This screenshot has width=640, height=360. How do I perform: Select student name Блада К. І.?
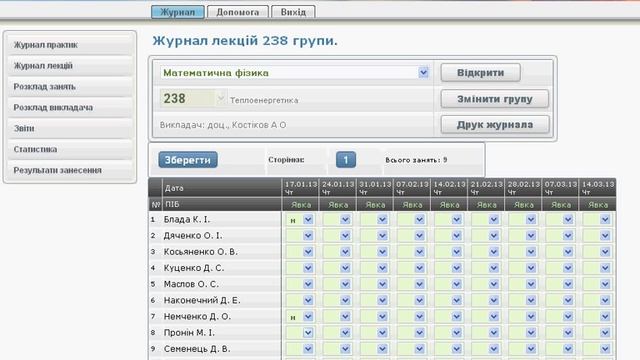(187, 220)
